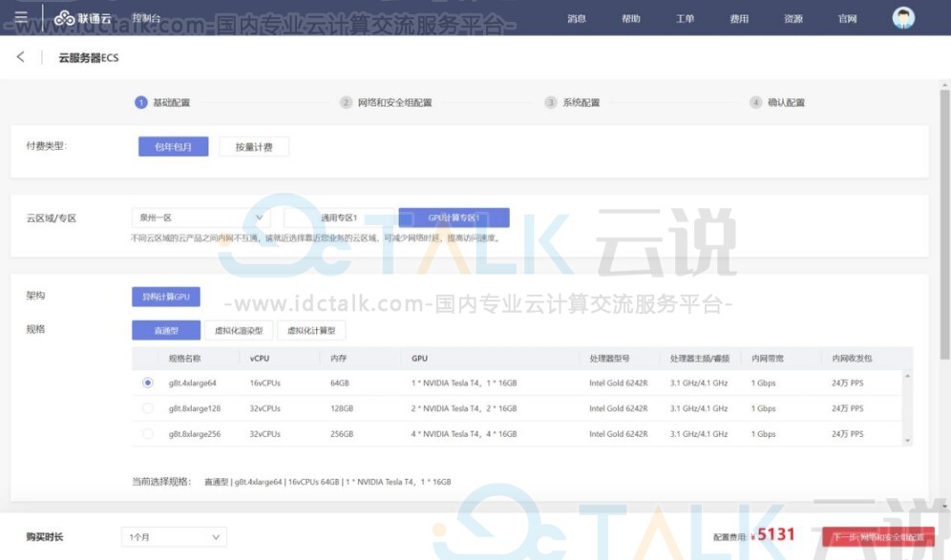This screenshot has height=560, width=951.
Task: Click GPU column header
Action: coord(419,358)
